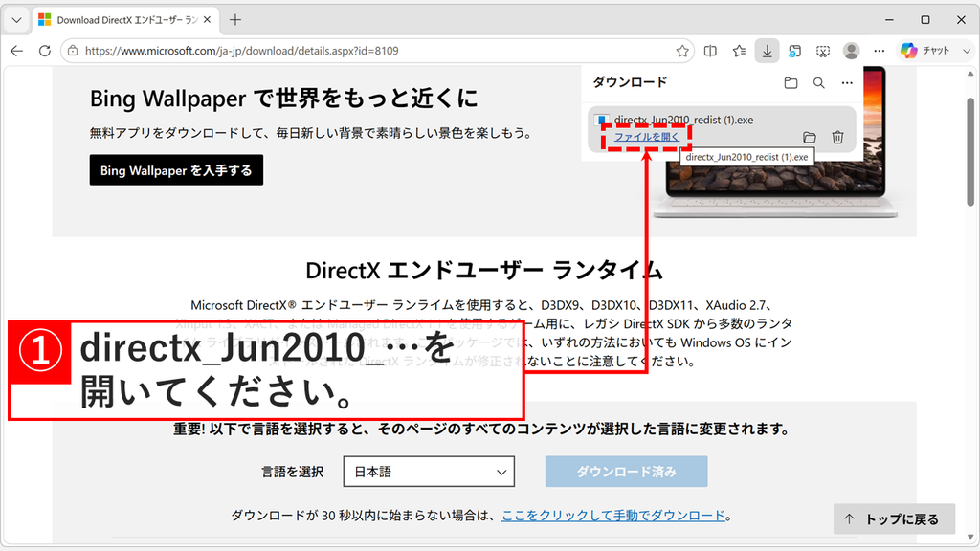Click the address bar URL field
The height and width of the screenshot is (551, 980).
375,51
